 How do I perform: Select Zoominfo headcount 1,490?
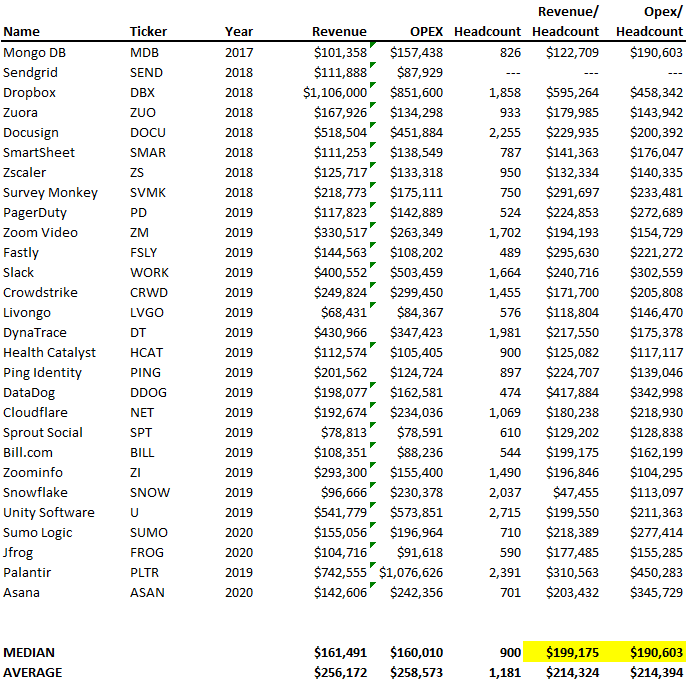pyautogui.click(x=504, y=473)
